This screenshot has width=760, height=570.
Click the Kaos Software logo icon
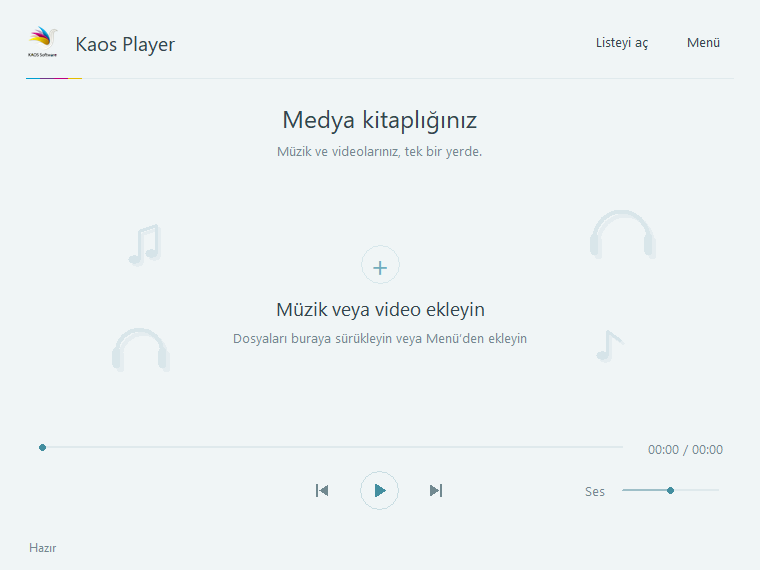point(43,42)
